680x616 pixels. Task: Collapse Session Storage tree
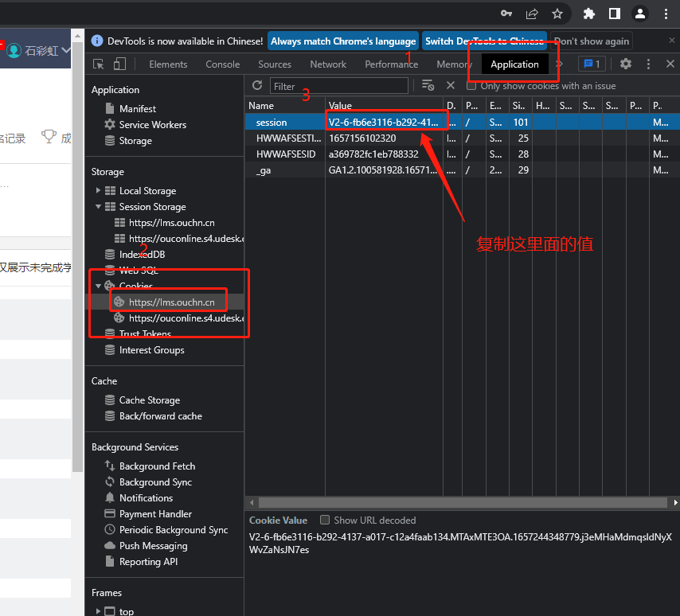(98, 207)
